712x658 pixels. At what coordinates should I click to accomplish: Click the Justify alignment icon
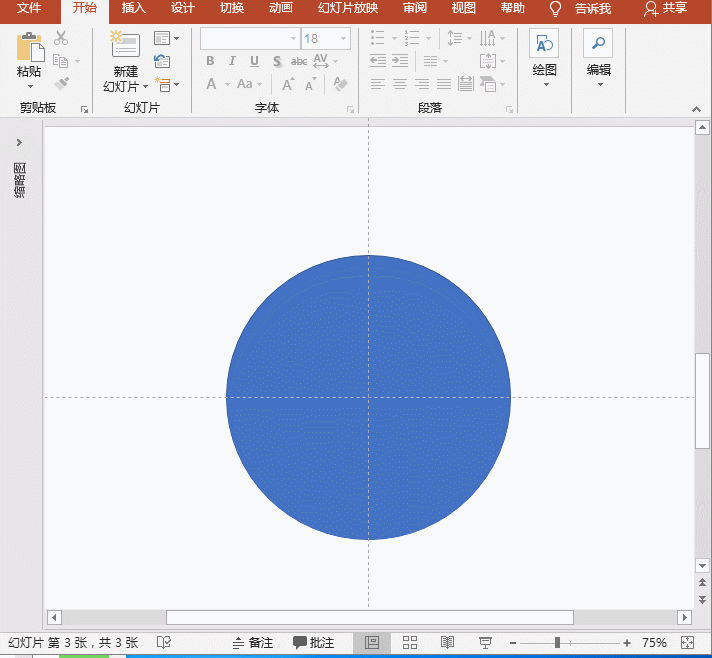tap(444, 84)
